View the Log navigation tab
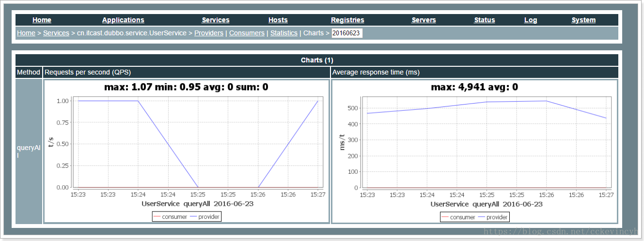Image resolution: width=644 pixels, height=241 pixels. (531, 20)
